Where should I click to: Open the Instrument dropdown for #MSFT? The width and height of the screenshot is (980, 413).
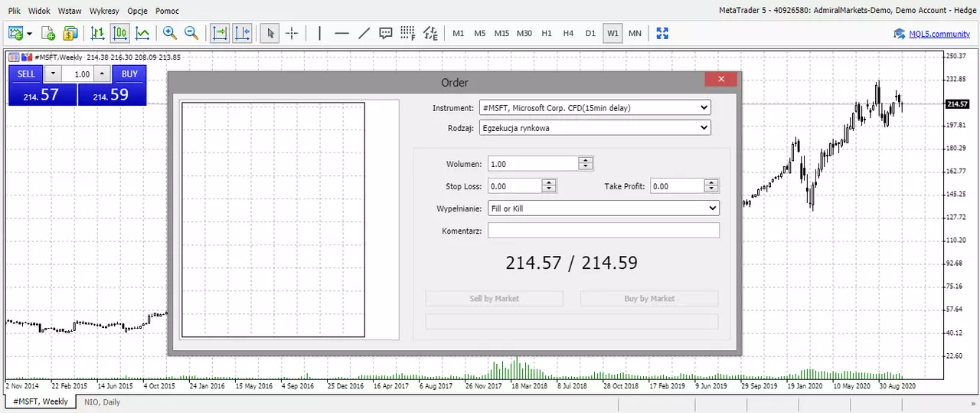595,108
